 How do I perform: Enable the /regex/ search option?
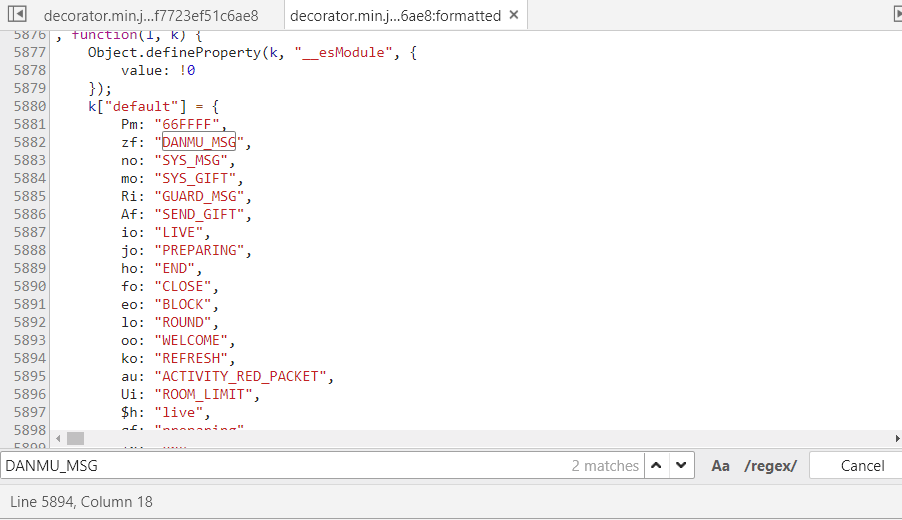click(770, 466)
